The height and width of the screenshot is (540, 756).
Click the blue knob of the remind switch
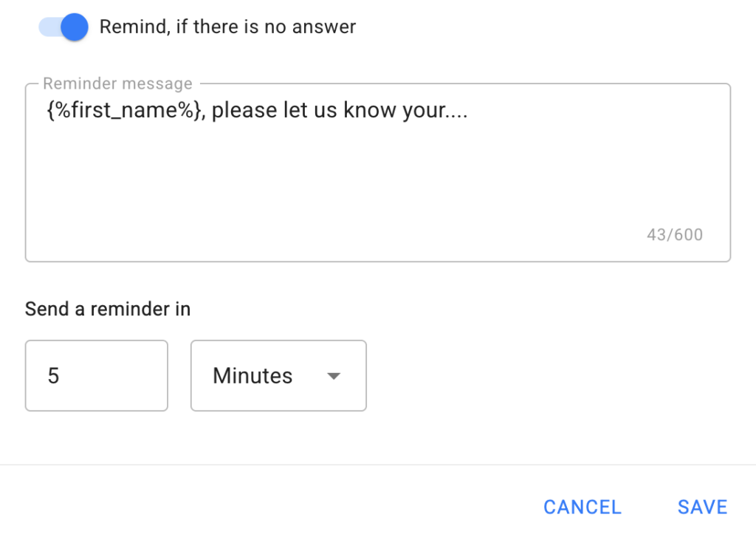[73, 27]
